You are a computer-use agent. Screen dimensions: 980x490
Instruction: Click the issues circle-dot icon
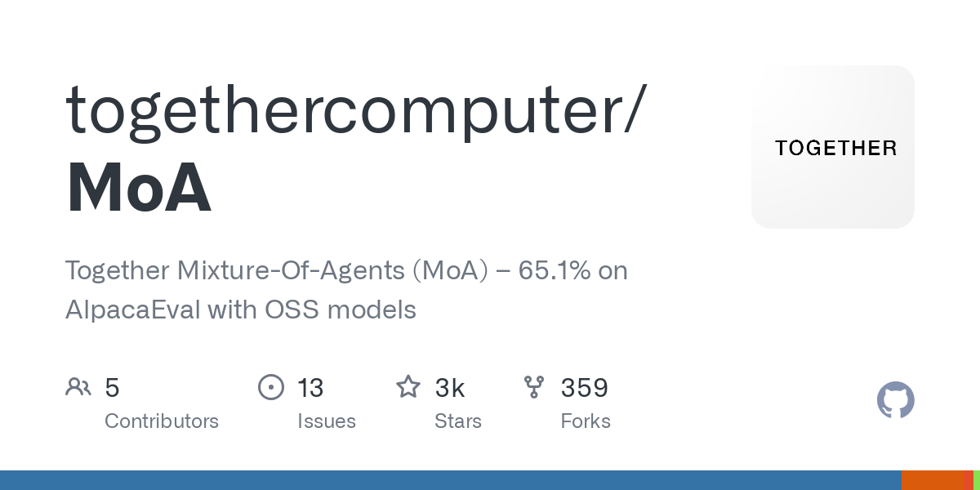[271, 387]
